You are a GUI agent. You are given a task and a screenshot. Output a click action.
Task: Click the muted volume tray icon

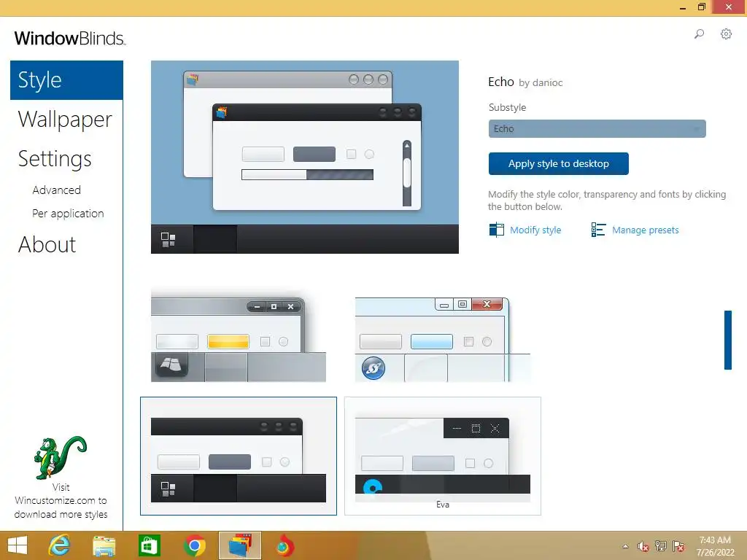pyautogui.click(x=643, y=546)
